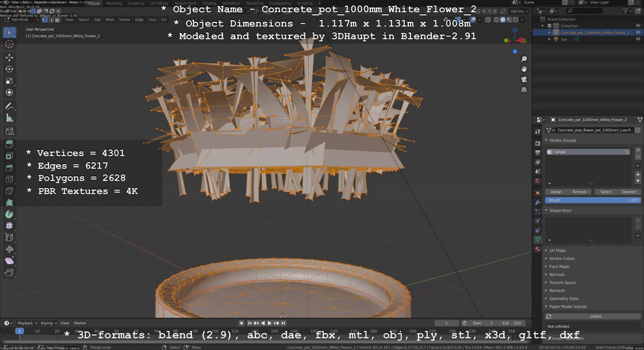Expand the Sun object tree row
The height and width of the screenshot is (350, 644).
(x=550, y=39)
